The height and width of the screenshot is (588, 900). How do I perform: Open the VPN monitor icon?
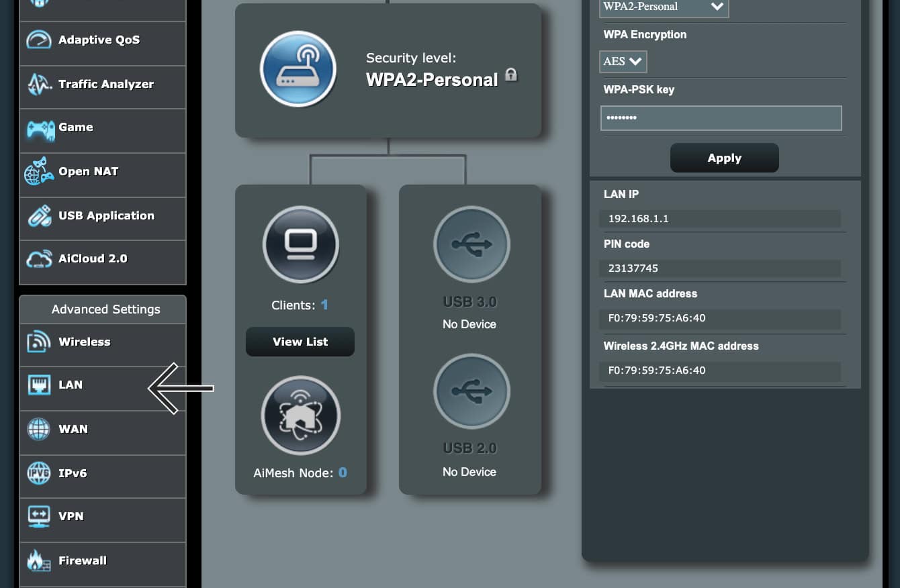[38, 517]
